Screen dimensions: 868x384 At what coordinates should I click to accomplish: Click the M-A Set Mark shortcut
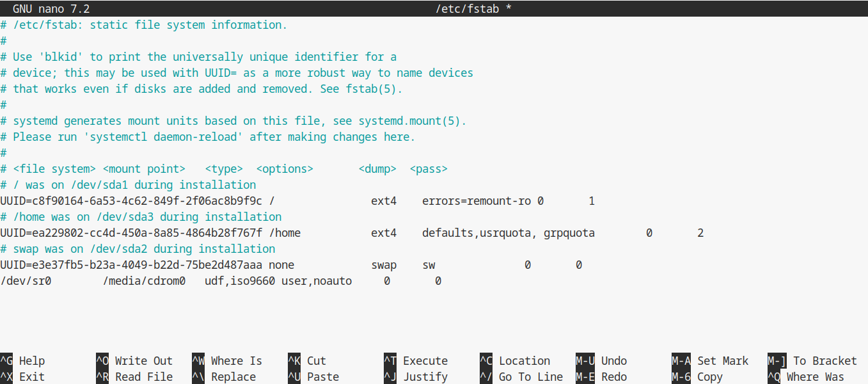point(710,361)
